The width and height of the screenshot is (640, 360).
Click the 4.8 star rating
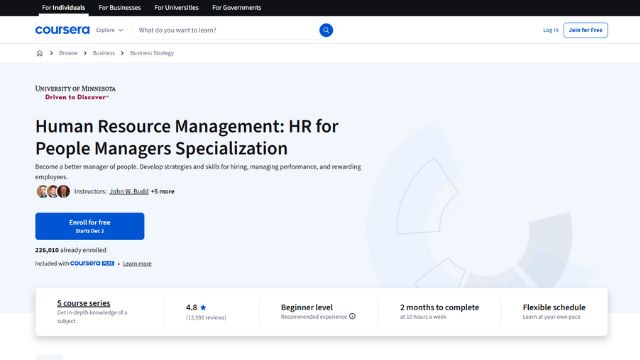(196, 307)
